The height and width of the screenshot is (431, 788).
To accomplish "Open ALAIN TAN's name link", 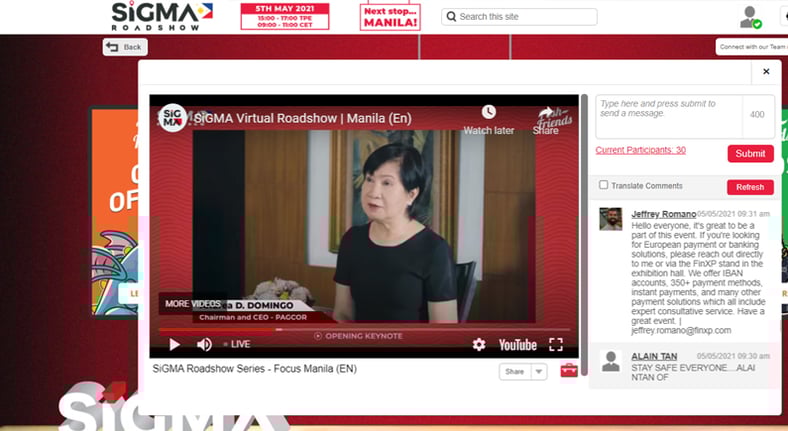I will coord(654,356).
